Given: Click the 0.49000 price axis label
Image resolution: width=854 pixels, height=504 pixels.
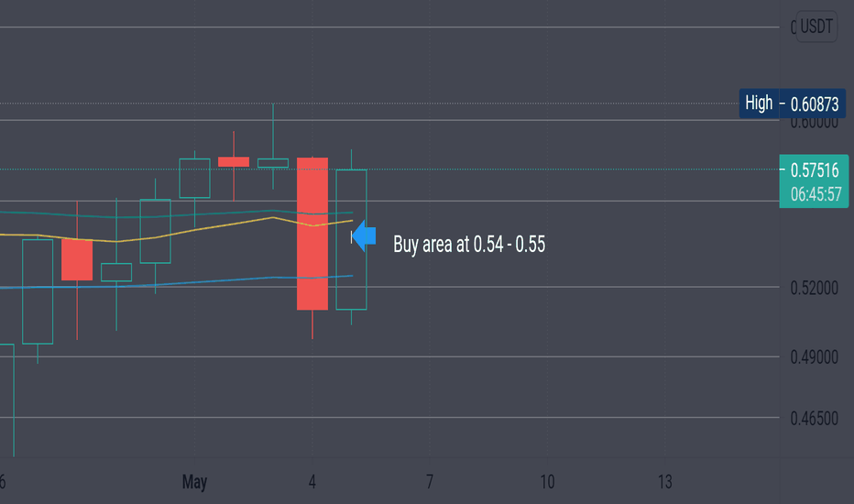Looking at the screenshot, I should coord(815,357).
